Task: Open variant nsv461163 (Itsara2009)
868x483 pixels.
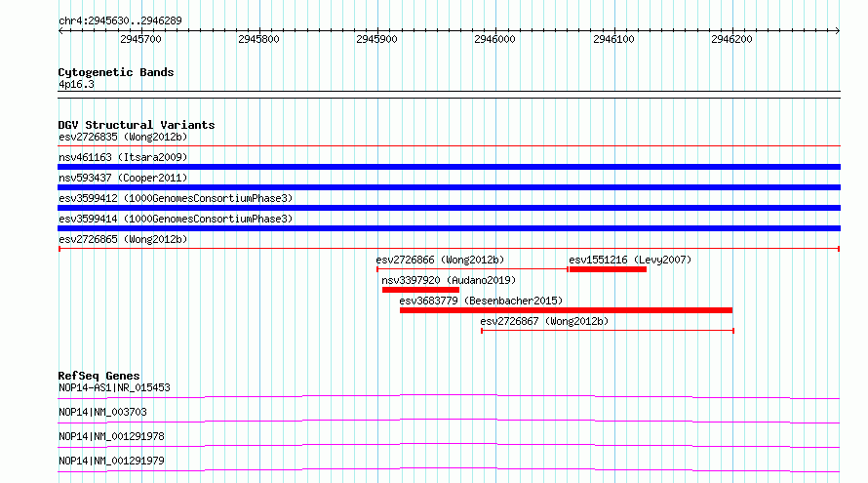Action: tap(123, 157)
